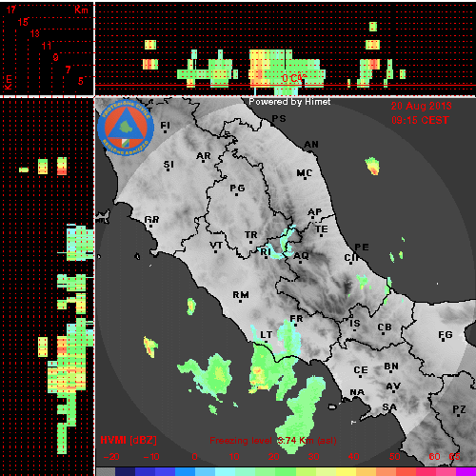Image resolution: width=476 pixels, height=476 pixels.
Task: Click the 0 C° freezing line label
Action: pyautogui.click(x=294, y=78)
